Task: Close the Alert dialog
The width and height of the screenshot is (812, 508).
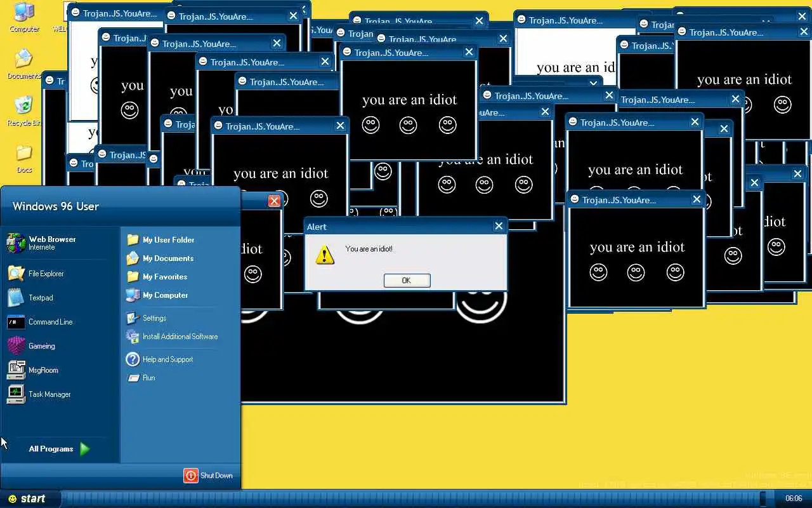Action: [x=499, y=226]
